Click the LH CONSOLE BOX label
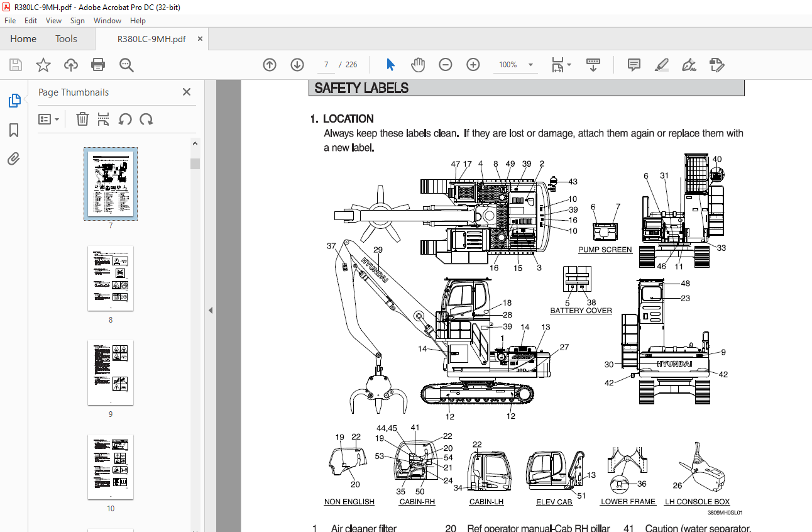Viewport: 812px width, 532px height. (698, 502)
